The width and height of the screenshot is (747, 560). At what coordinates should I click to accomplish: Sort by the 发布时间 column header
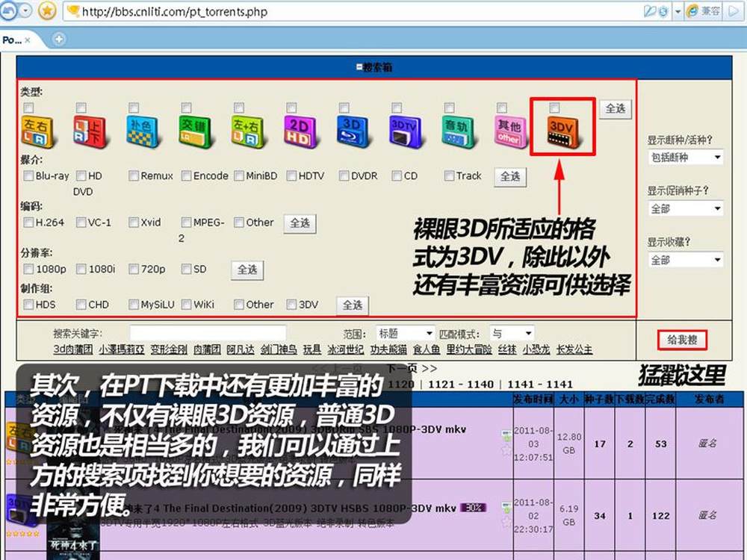tap(533, 399)
